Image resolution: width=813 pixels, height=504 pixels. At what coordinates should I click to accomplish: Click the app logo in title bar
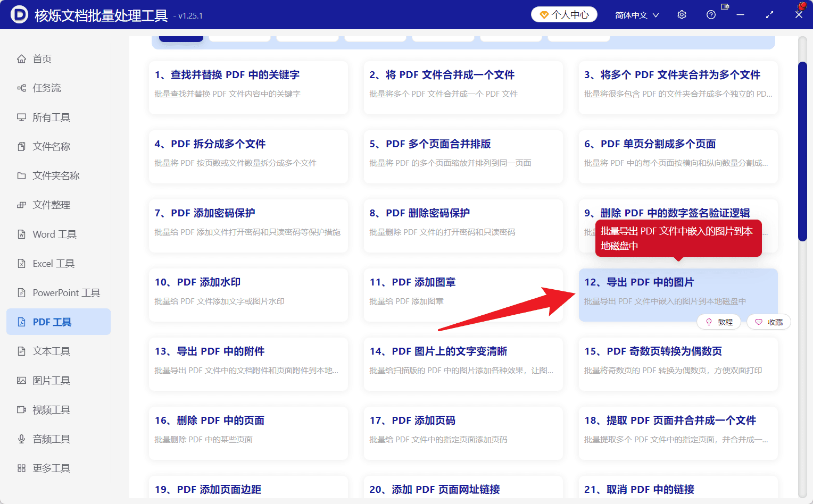click(19, 15)
